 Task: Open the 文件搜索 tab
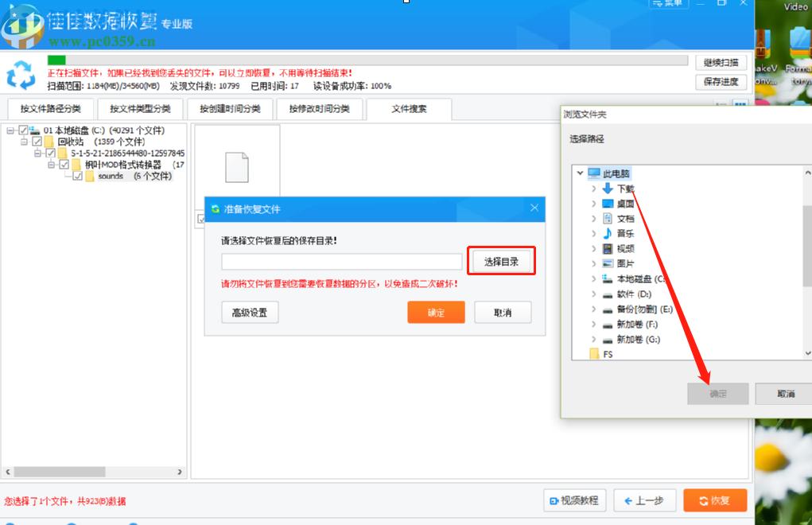pos(409,109)
